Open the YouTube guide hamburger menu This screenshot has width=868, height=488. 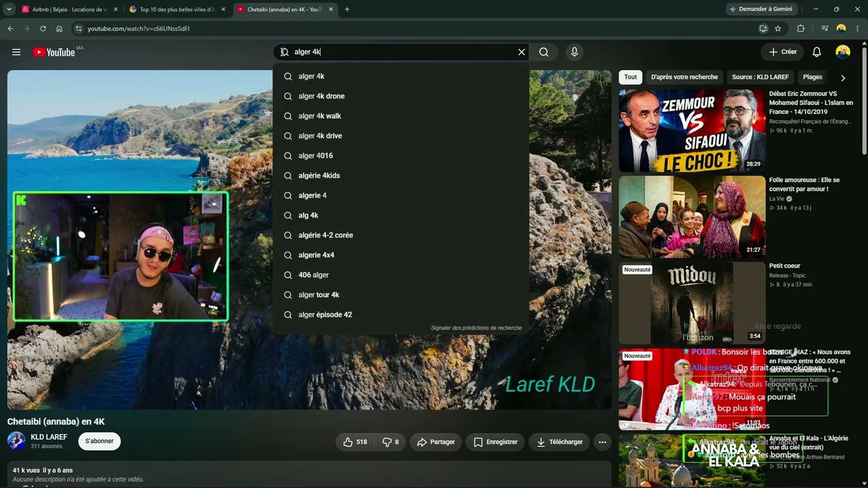tap(16, 52)
